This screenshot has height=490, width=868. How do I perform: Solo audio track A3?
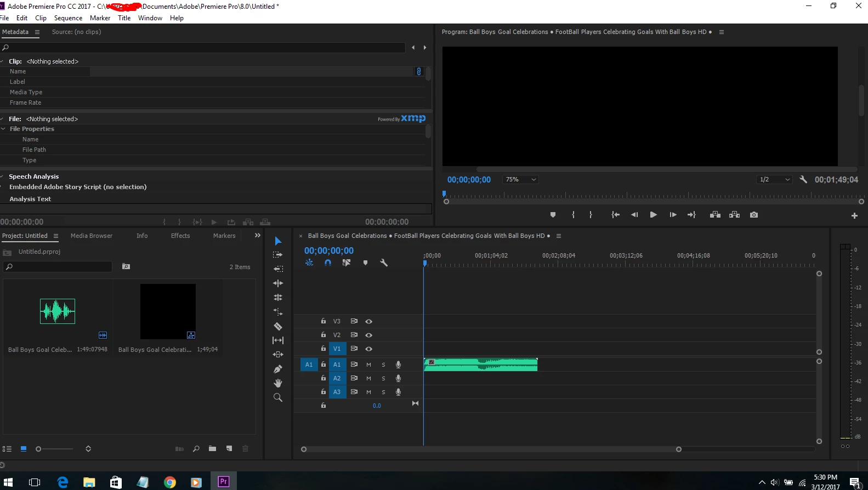383,392
